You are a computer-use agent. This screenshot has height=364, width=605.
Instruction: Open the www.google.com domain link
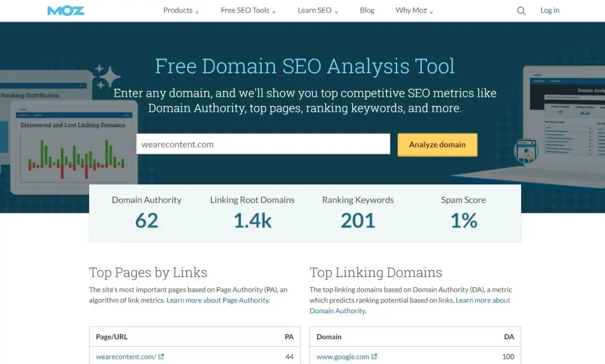pos(343,357)
